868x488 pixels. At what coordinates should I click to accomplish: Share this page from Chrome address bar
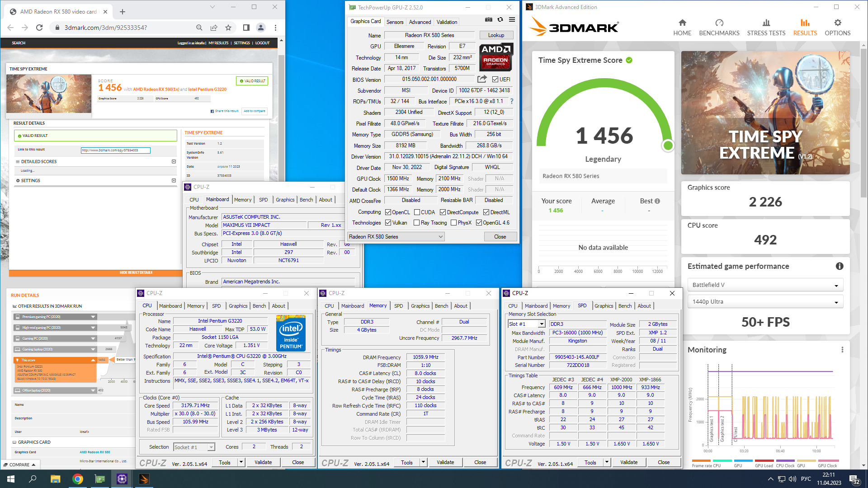point(214,28)
